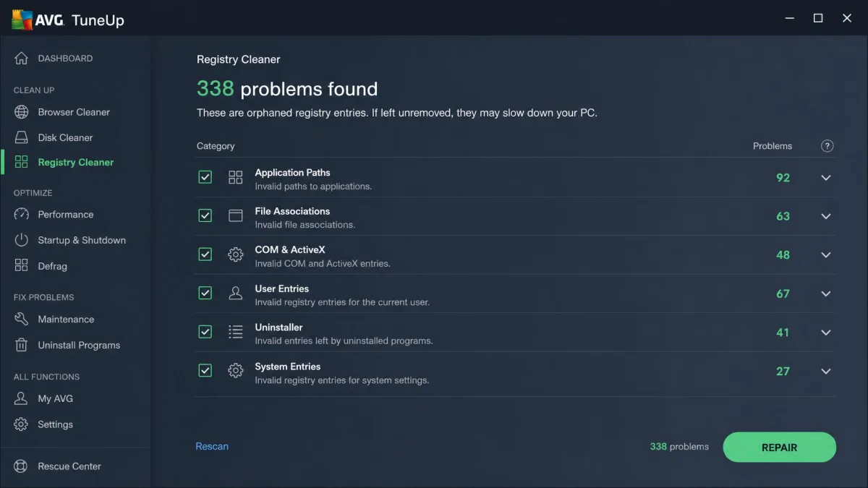Click the 'Category' column header
This screenshot has width=868, height=488.
pos(216,146)
